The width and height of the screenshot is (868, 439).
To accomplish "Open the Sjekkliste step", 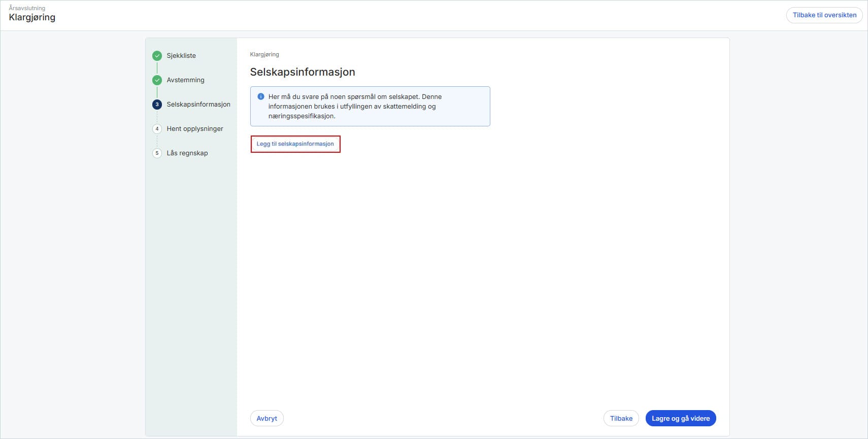I will point(181,56).
